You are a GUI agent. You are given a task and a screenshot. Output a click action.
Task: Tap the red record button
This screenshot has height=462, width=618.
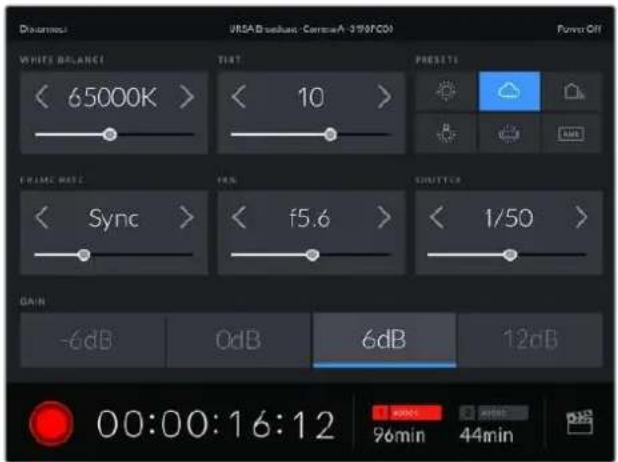51,423
